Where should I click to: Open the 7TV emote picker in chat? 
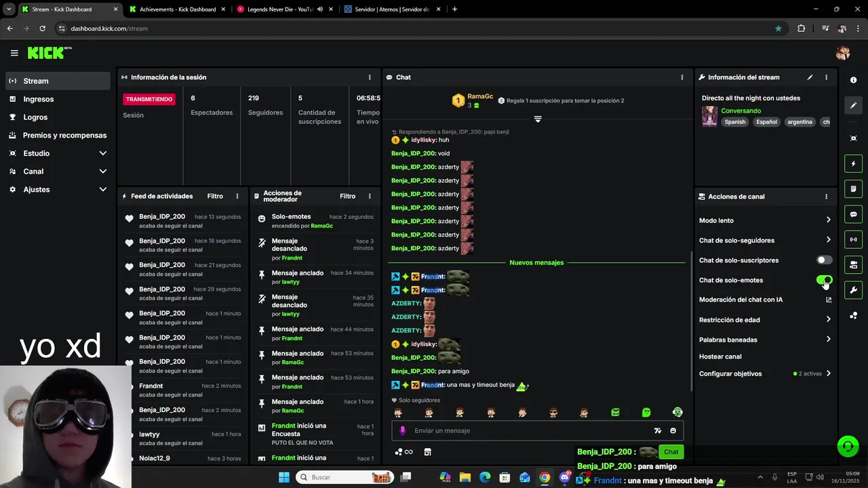click(657, 430)
